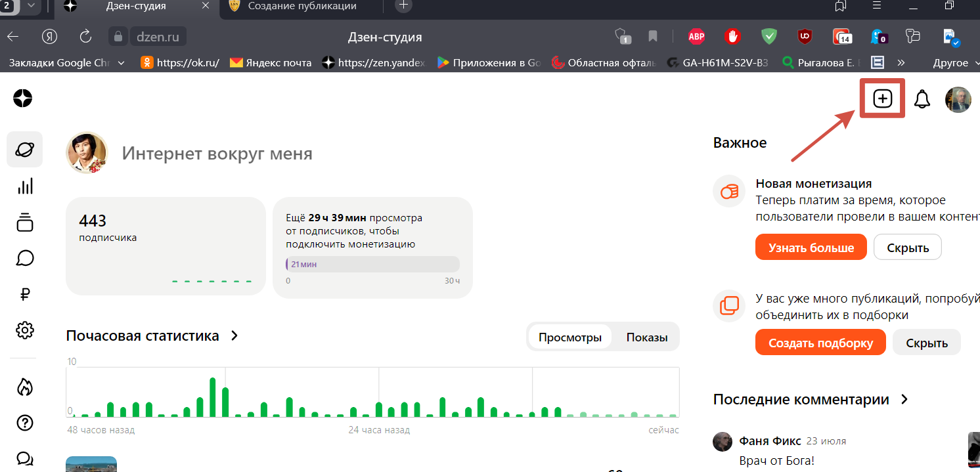Click the plus icon to create publication
Image resolution: width=980 pixels, height=472 pixels.
(882, 99)
